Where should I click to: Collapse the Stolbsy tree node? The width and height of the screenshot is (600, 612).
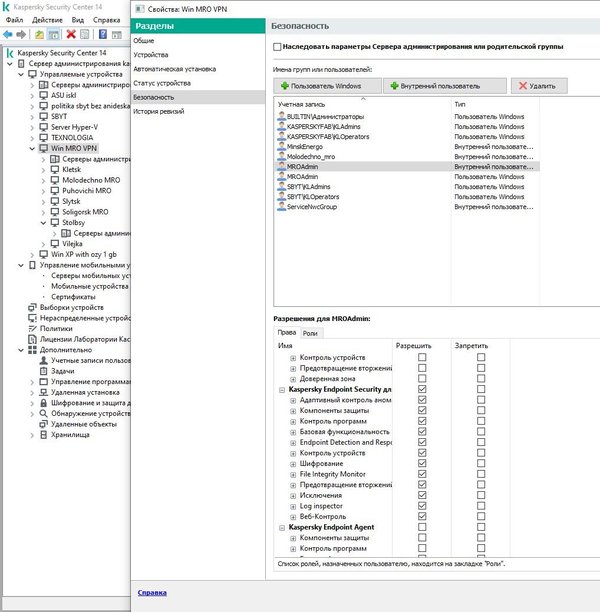coord(43,222)
